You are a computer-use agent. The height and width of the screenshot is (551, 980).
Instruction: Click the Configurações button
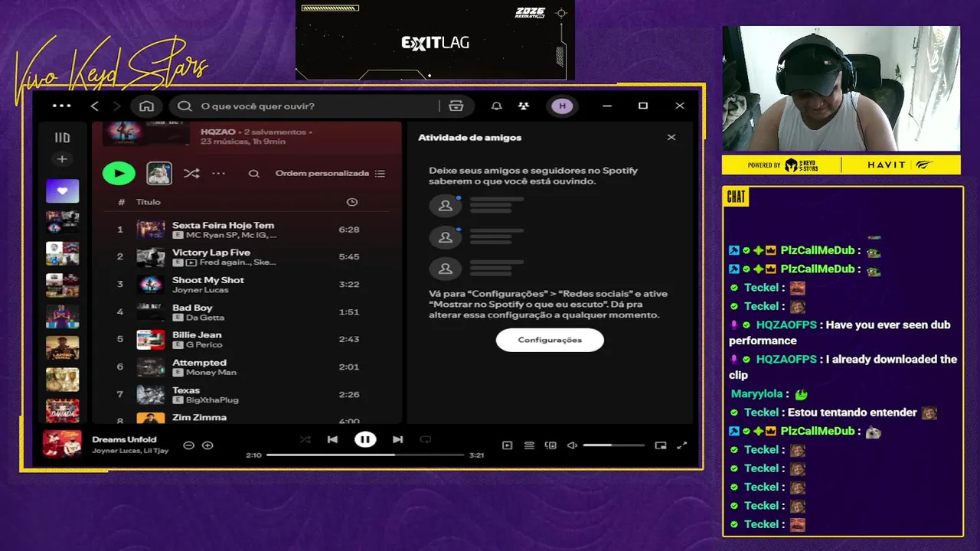pos(550,340)
